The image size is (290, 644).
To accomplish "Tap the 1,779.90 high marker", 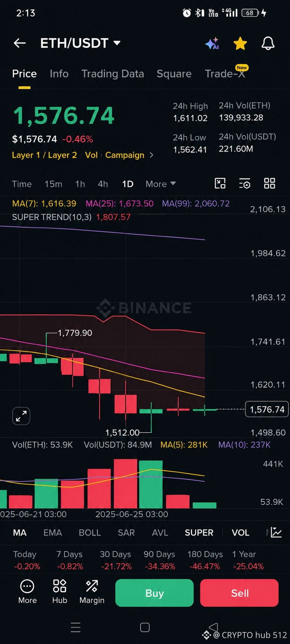I will coord(75,333).
